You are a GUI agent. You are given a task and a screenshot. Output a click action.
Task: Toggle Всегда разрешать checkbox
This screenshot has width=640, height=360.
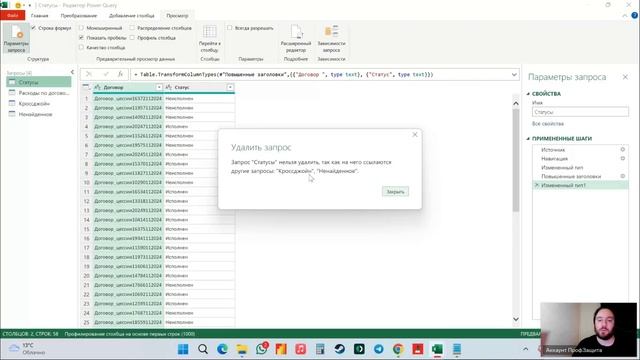tap(230, 28)
